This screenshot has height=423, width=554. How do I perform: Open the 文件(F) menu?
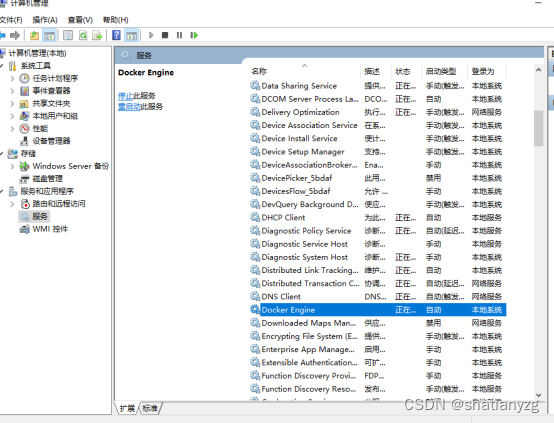point(11,20)
